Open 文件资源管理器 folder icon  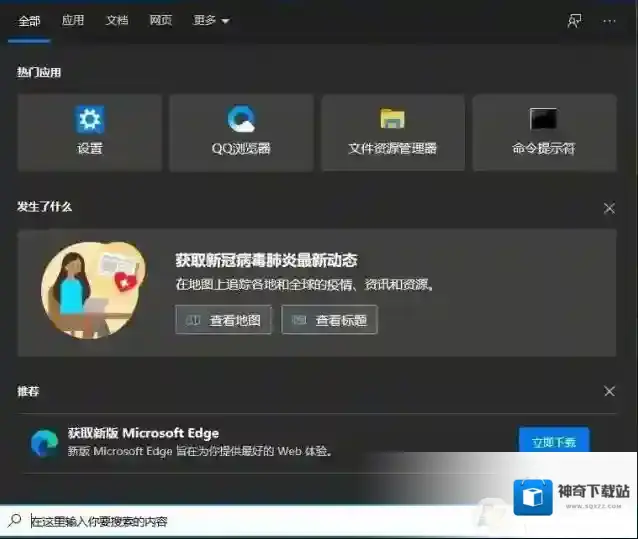[392, 120]
